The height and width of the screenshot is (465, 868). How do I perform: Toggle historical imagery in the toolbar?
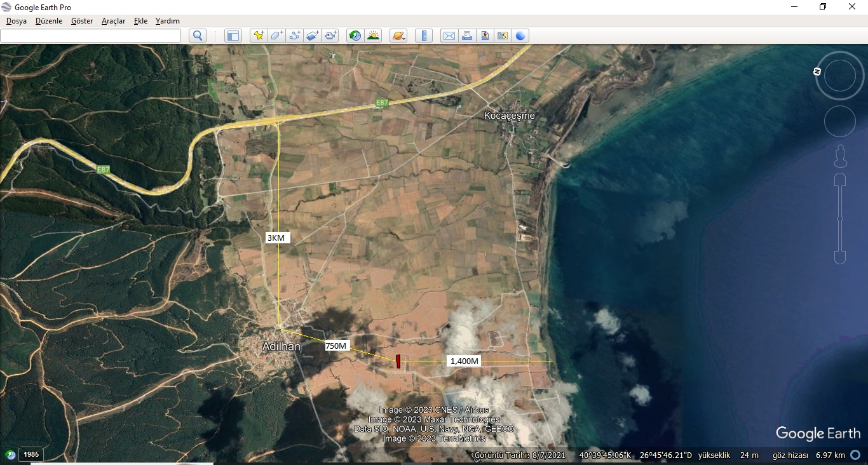(355, 36)
